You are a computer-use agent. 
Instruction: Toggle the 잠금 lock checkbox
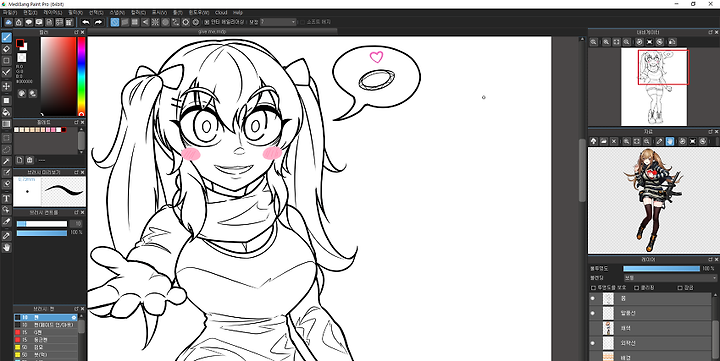coord(680,288)
